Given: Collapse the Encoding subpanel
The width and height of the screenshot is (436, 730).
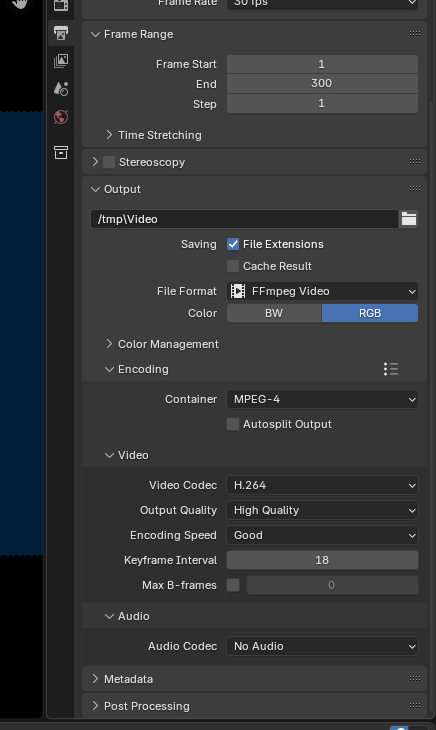Looking at the screenshot, I should coord(109,369).
